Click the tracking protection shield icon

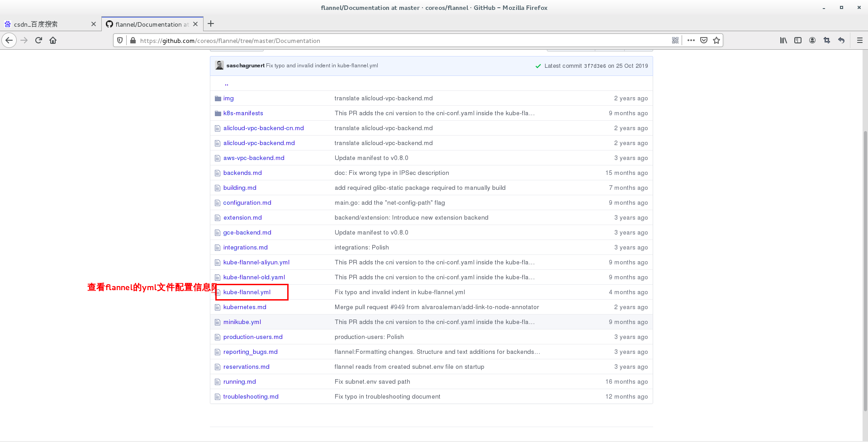click(x=120, y=40)
